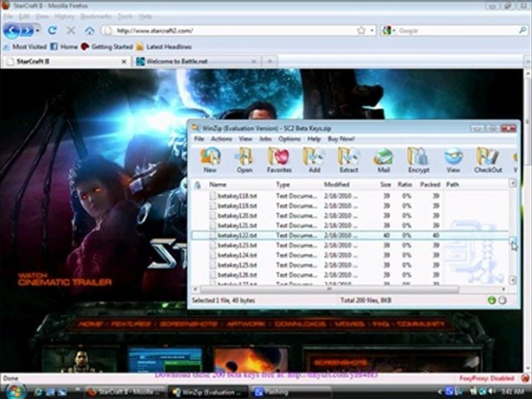Click the WinZip CheckOut icon
Screen dimensions: 532x399
(488, 160)
